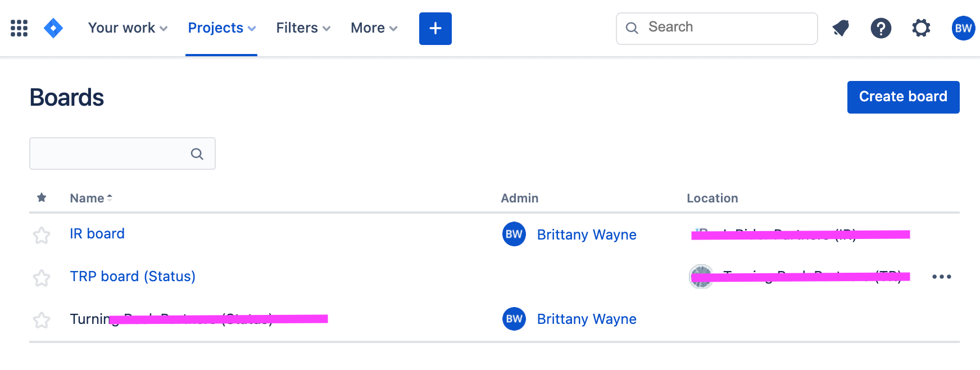Star the TRP board (Status)
This screenshot has height=370, width=980.
tap(42, 278)
